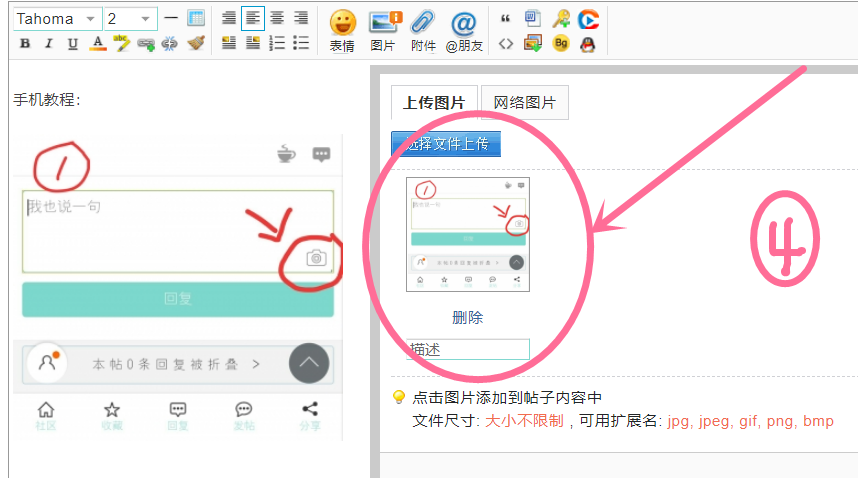Insert QQ contact with penguin icon

(588, 44)
